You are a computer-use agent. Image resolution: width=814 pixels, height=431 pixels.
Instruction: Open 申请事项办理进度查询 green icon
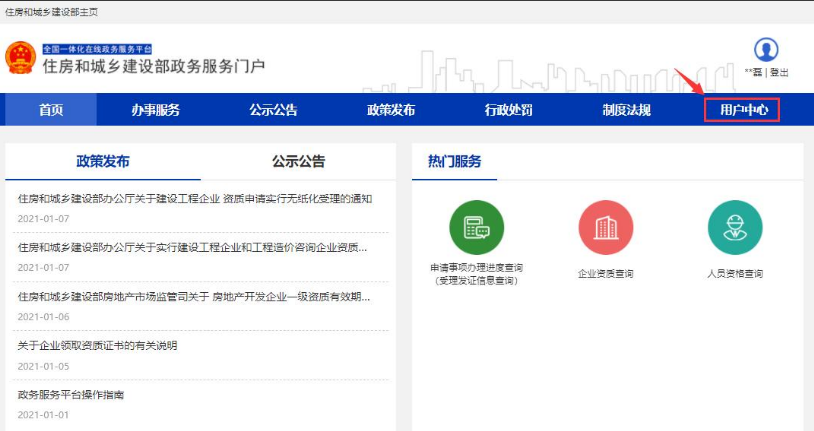point(476,227)
